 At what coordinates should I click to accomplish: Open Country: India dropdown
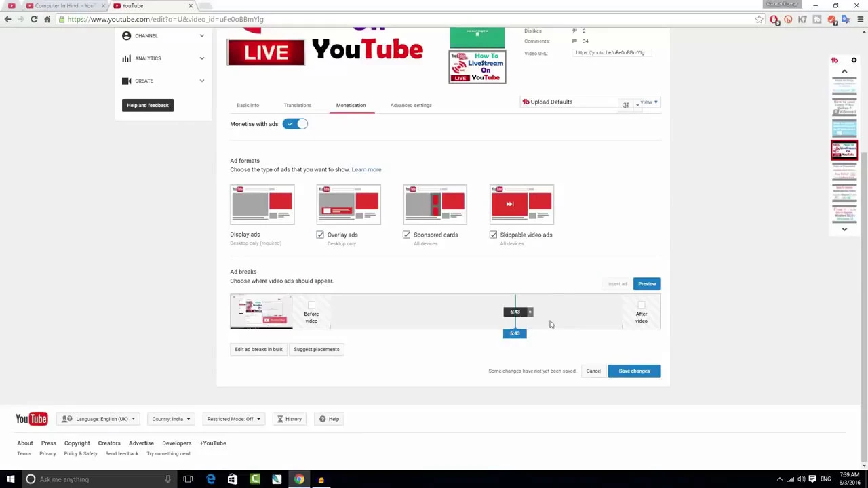(x=170, y=419)
